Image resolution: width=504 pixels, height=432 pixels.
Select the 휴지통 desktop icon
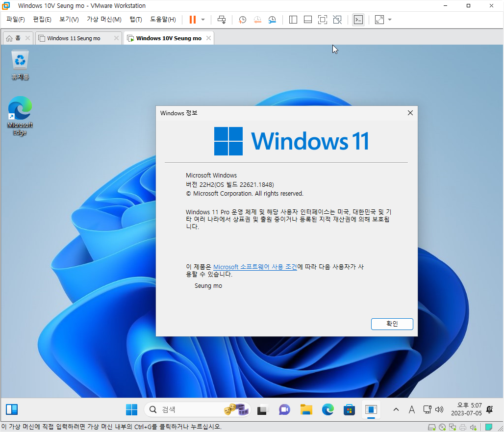[x=20, y=65]
